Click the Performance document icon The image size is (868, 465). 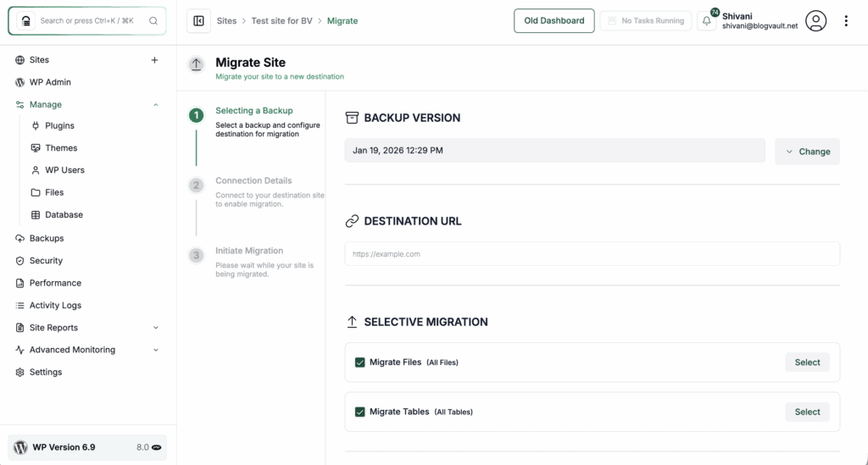tap(20, 283)
